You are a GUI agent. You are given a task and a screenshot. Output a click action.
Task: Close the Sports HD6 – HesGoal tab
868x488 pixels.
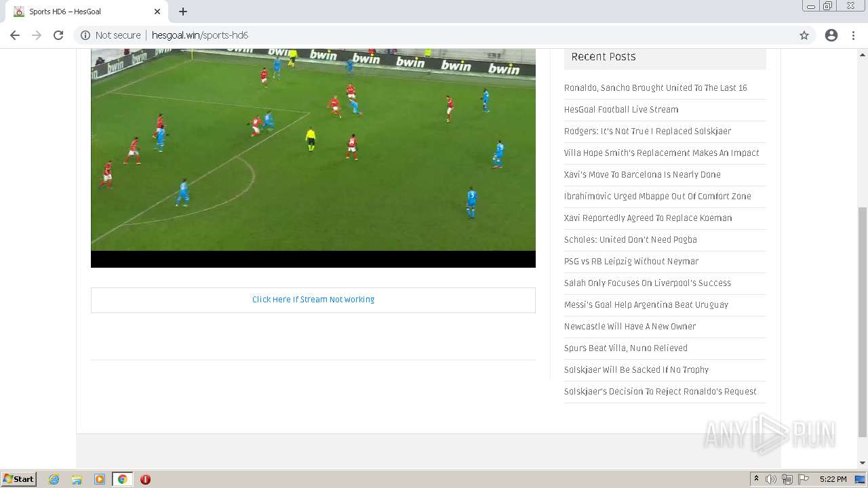[x=157, y=12]
